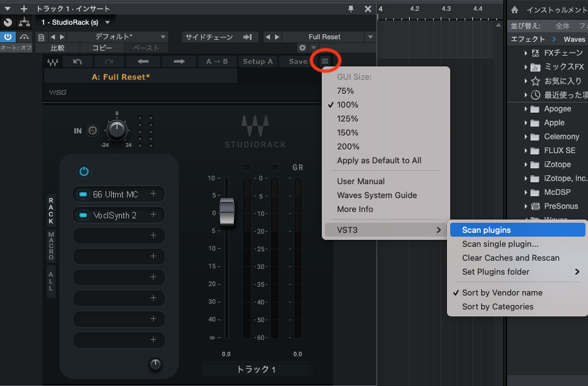Screen dimensions: 588x386
Task: Redo the StudioRack change
Action: (x=109, y=61)
